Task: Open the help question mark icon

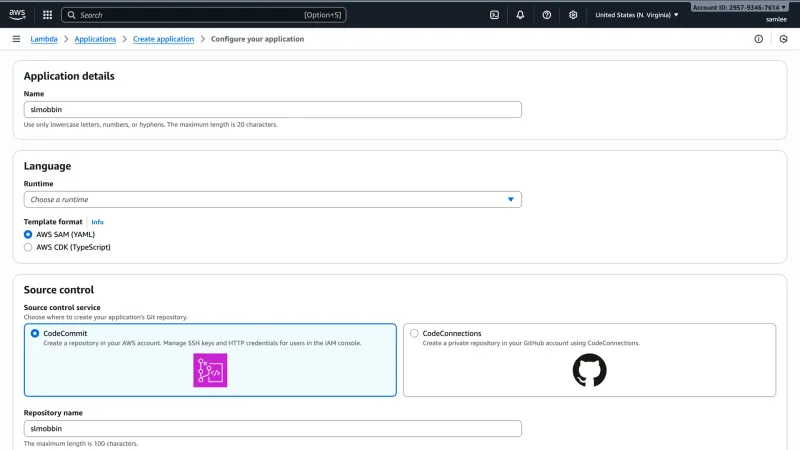Action: point(546,15)
